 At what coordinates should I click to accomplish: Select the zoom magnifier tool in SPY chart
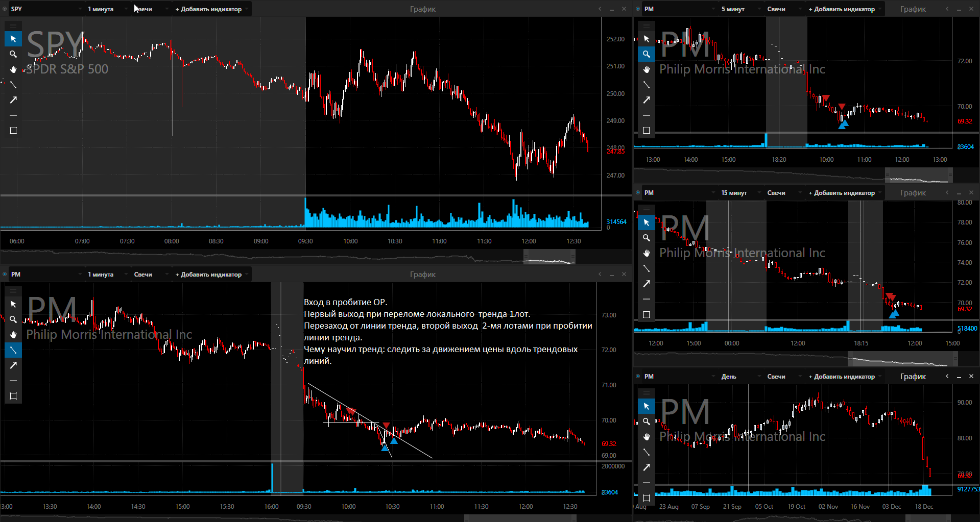(13, 54)
